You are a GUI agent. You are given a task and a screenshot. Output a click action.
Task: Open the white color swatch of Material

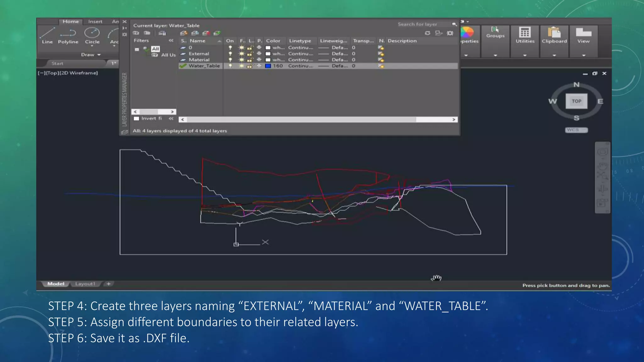pos(268,60)
